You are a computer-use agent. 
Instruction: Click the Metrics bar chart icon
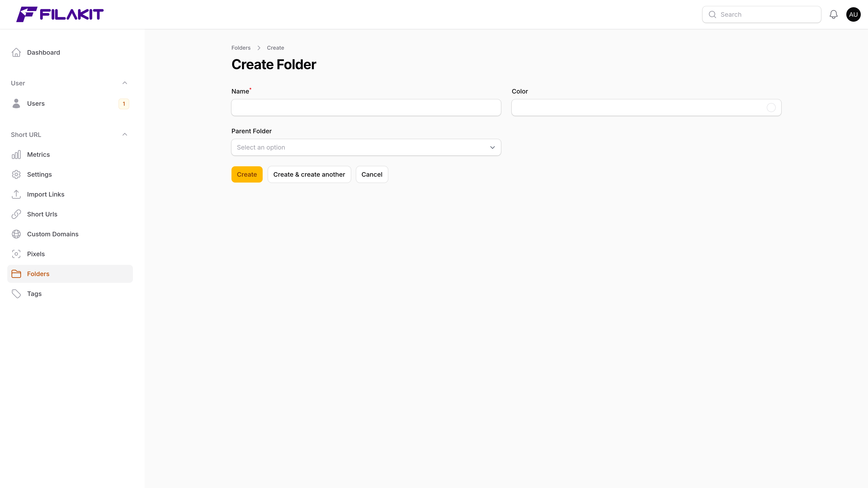[x=16, y=155]
